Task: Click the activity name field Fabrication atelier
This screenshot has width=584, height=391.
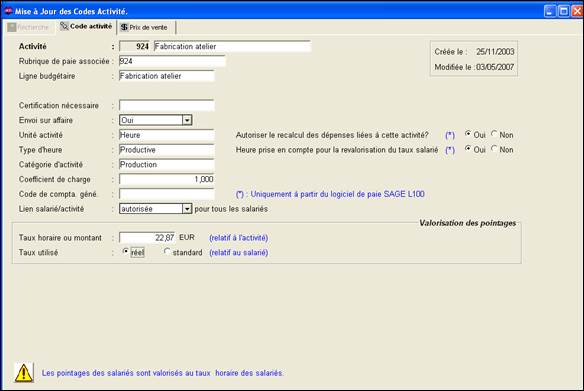Action: 232,47
